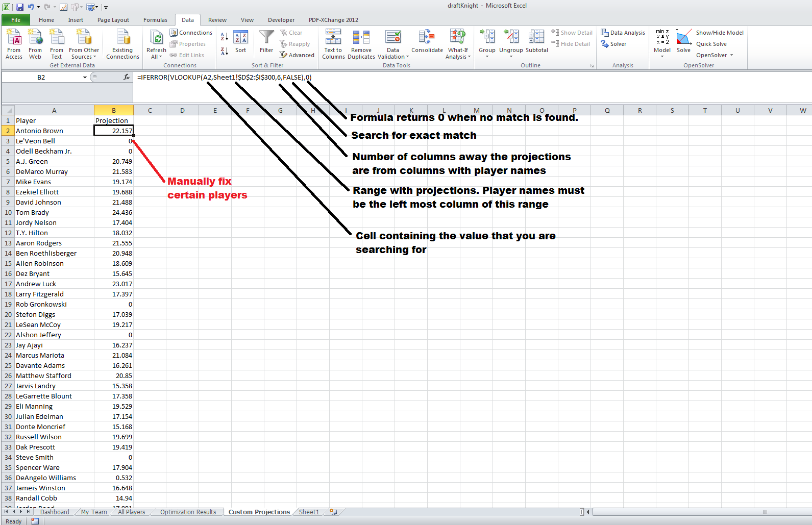
Task: Switch to the Formulas ribbon tab
Action: point(155,20)
